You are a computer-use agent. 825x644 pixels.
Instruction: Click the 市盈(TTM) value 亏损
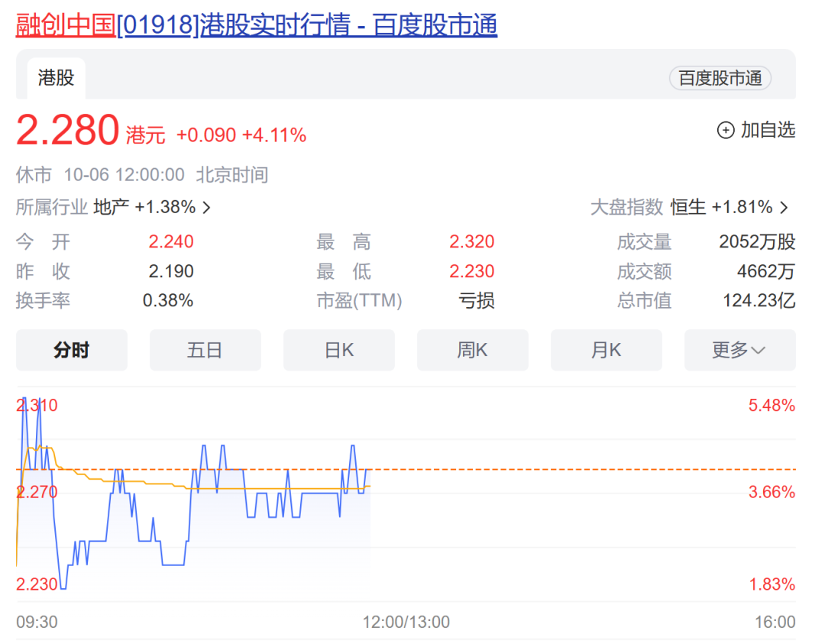[477, 300]
